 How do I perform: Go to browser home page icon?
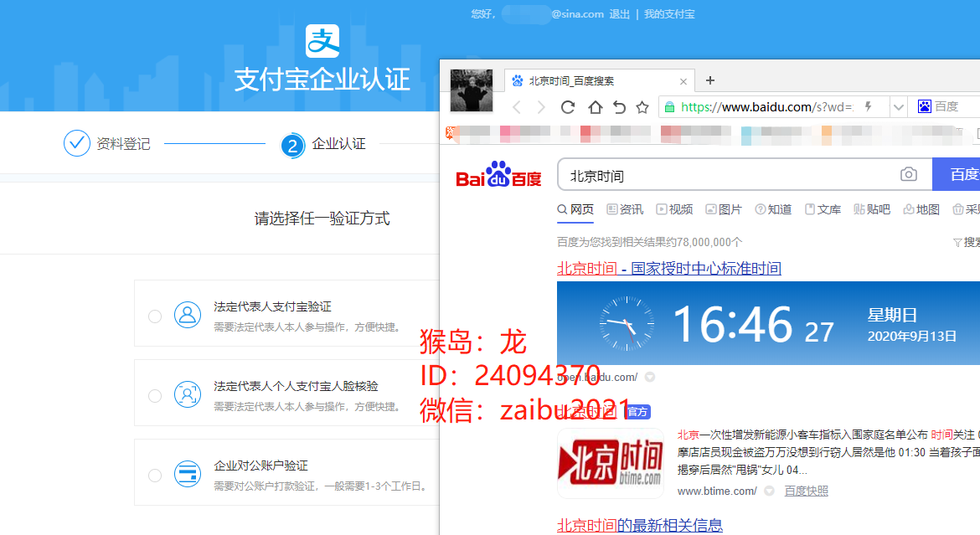(x=595, y=107)
